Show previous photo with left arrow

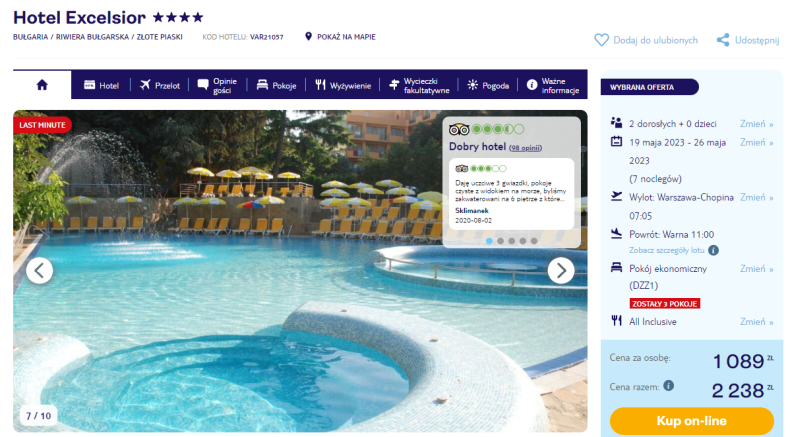coord(39,271)
